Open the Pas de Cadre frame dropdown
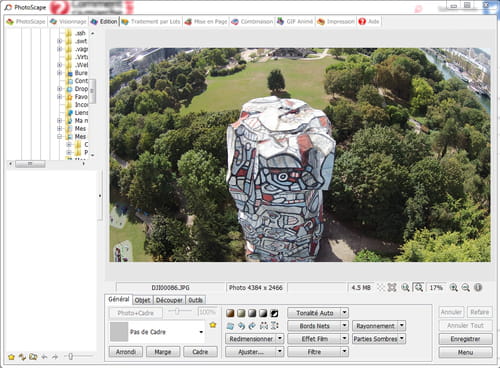This screenshot has height=368, width=500. pyautogui.click(x=201, y=332)
